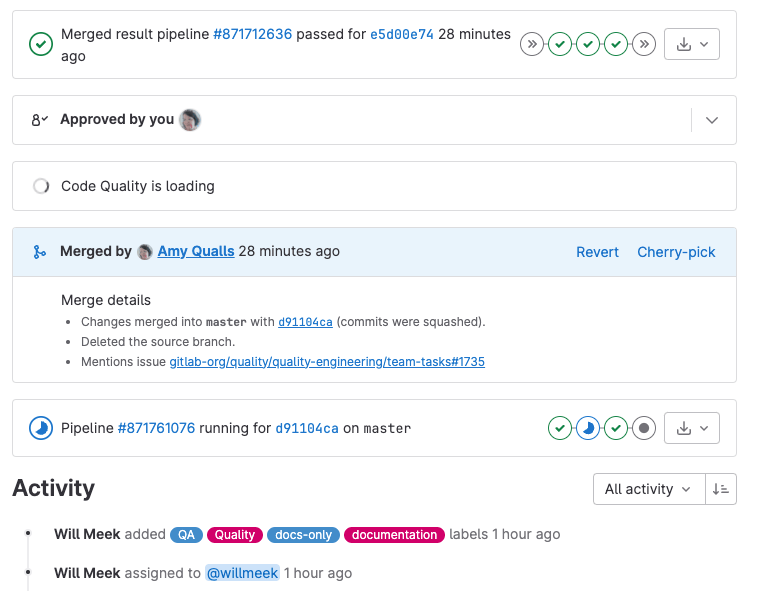Click the running stage icon in master pipeline
This screenshot has width=757, height=591.
[588, 428]
